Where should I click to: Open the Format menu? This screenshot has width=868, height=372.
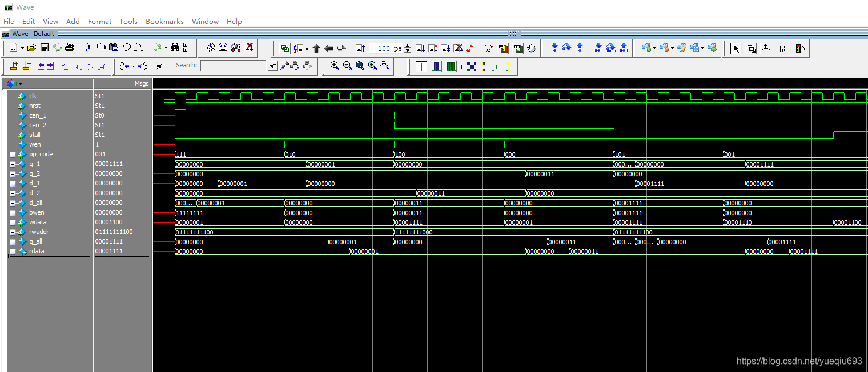99,21
